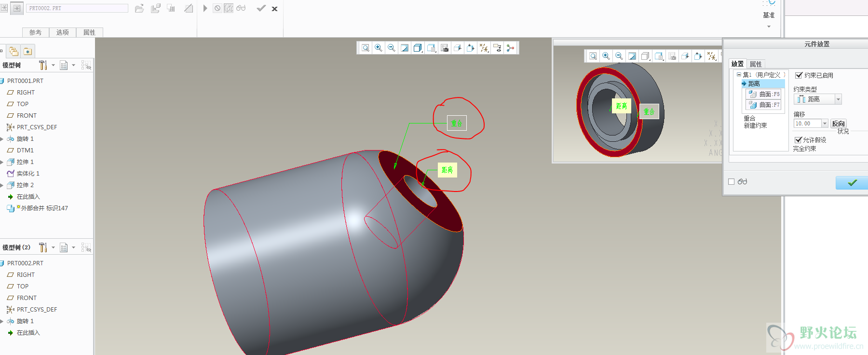Cancel feature with the dashboard X icon
The height and width of the screenshot is (355, 868).
[x=275, y=9]
